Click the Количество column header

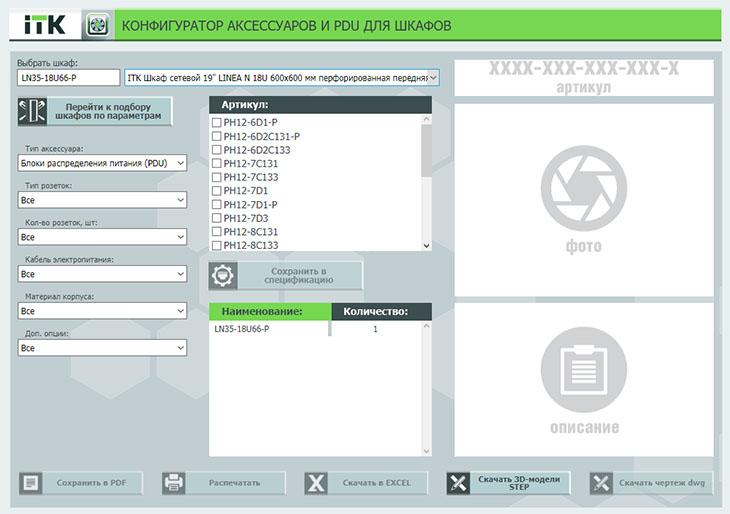(382, 311)
